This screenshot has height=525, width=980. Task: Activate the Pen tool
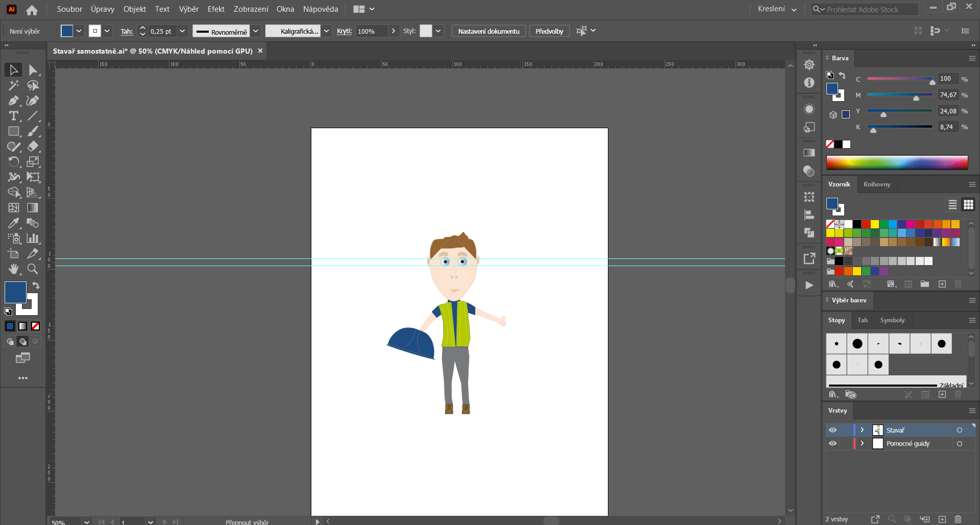13,101
